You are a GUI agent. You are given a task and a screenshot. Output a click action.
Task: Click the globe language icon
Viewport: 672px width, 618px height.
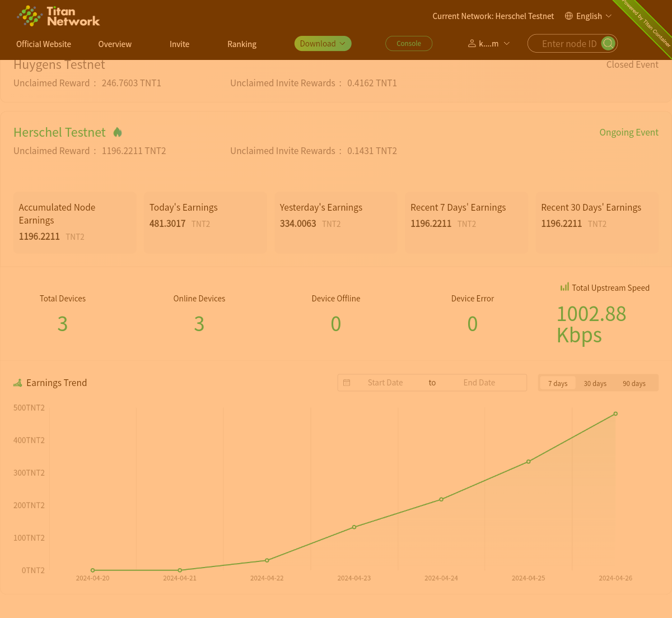click(569, 16)
